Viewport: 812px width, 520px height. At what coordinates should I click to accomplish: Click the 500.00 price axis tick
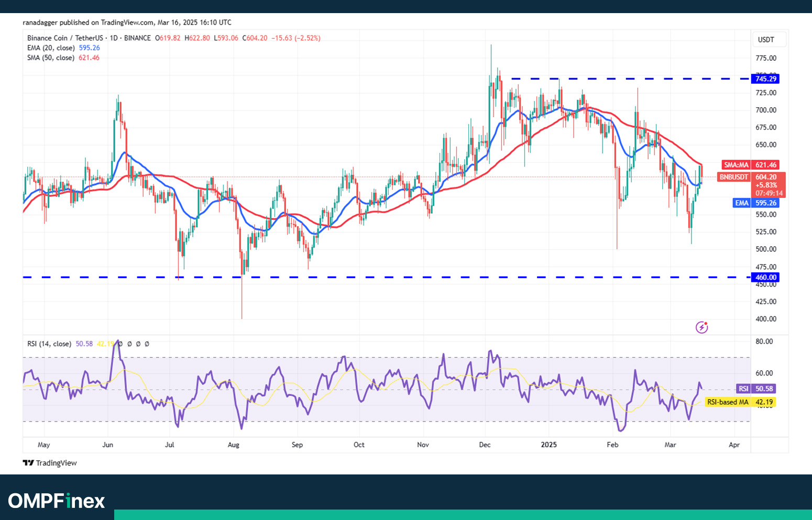click(766, 249)
